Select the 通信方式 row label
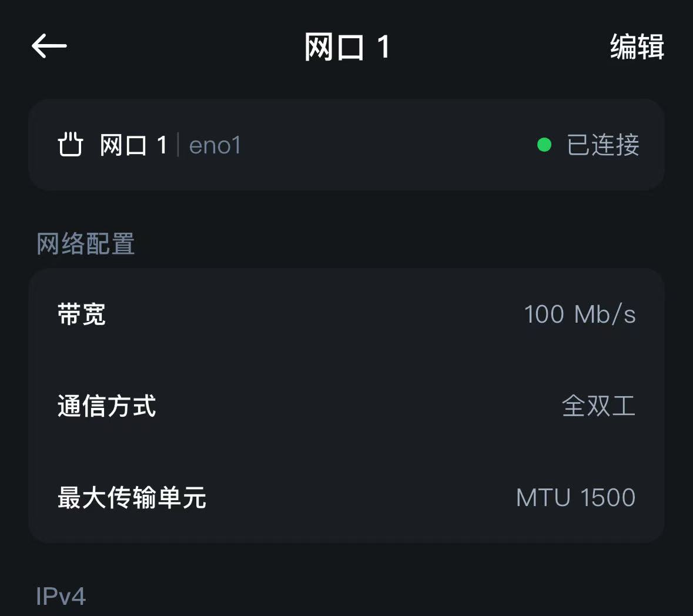 point(106,406)
